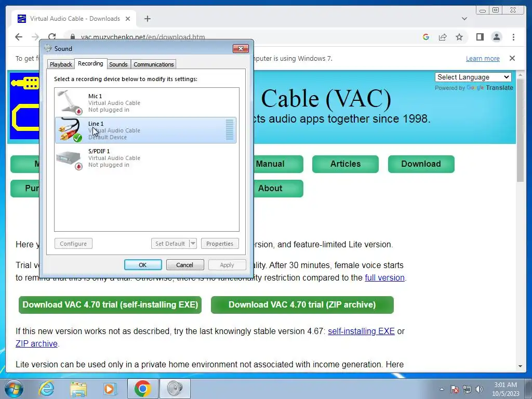532x399 pixels.
Task: Click the Sound dialog speaker title icon
Action: tap(48, 48)
